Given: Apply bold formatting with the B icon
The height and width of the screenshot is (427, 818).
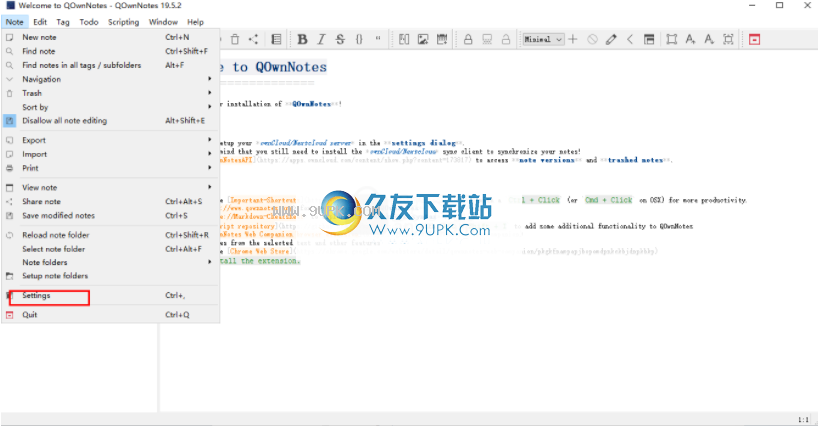Looking at the screenshot, I should [x=302, y=39].
